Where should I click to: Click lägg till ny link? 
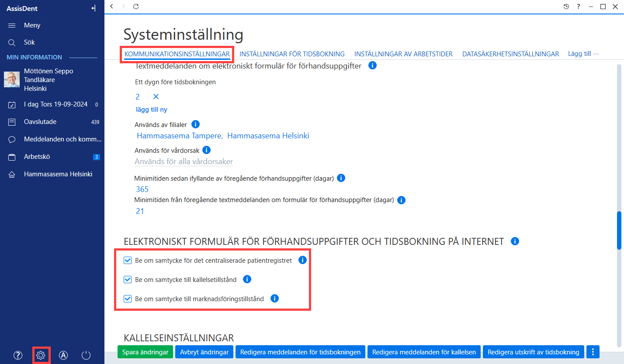(x=151, y=110)
